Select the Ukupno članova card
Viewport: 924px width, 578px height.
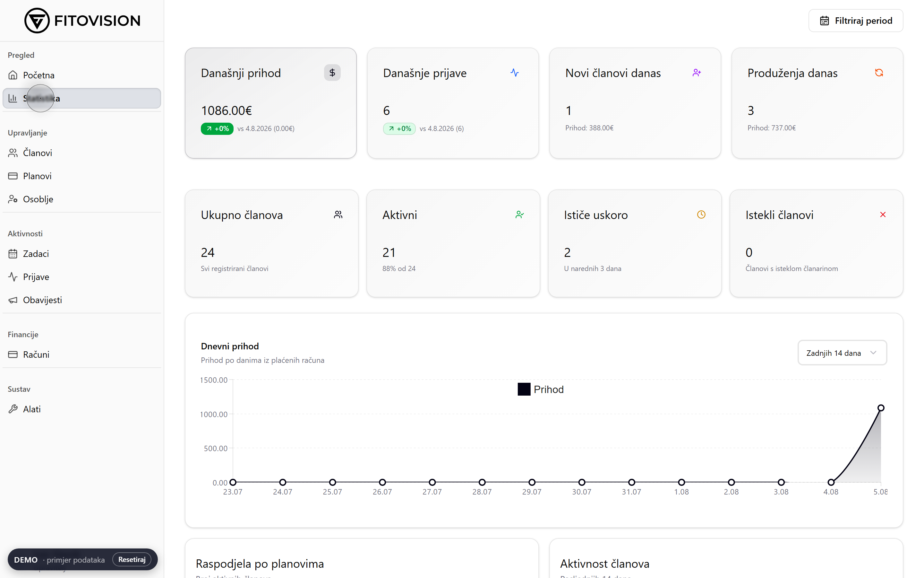pyautogui.click(x=271, y=243)
